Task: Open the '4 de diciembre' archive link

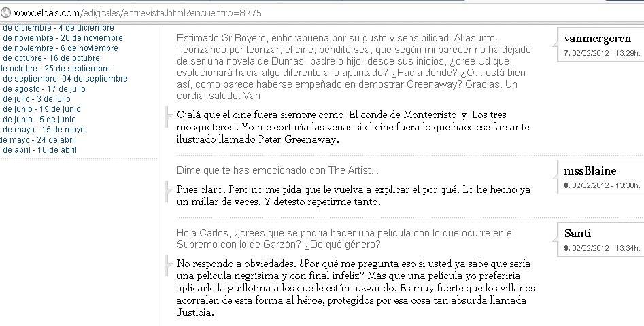Action: coord(58,29)
